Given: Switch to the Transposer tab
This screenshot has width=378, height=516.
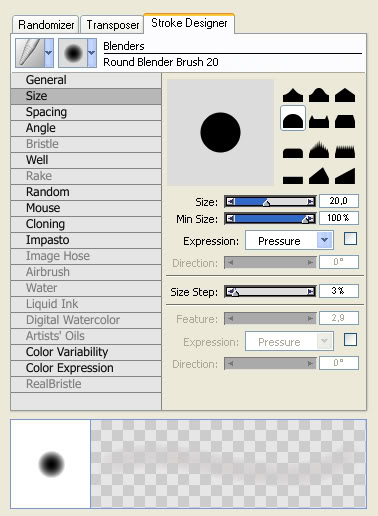Looking at the screenshot, I should [112, 24].
